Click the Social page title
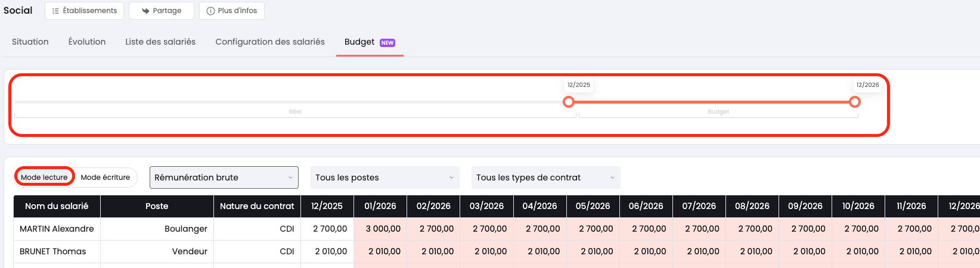The height and width of the screenshot is (268, 980). [x=18, y=10]
